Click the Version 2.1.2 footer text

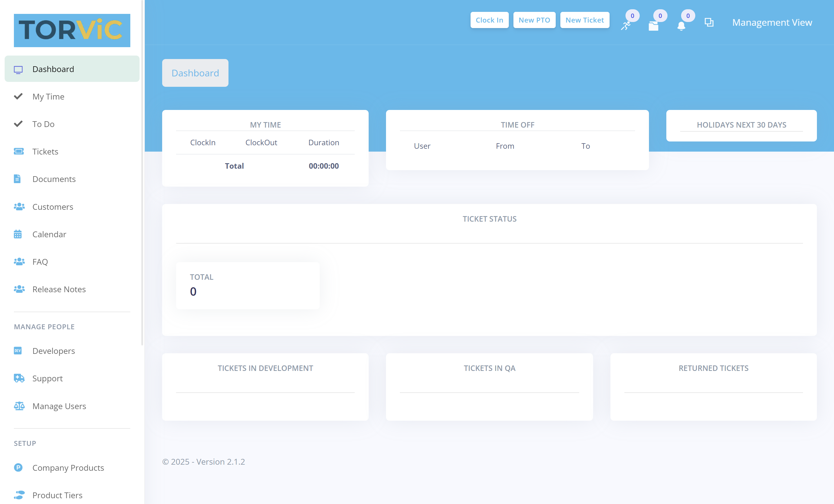(x=220, y=461)
